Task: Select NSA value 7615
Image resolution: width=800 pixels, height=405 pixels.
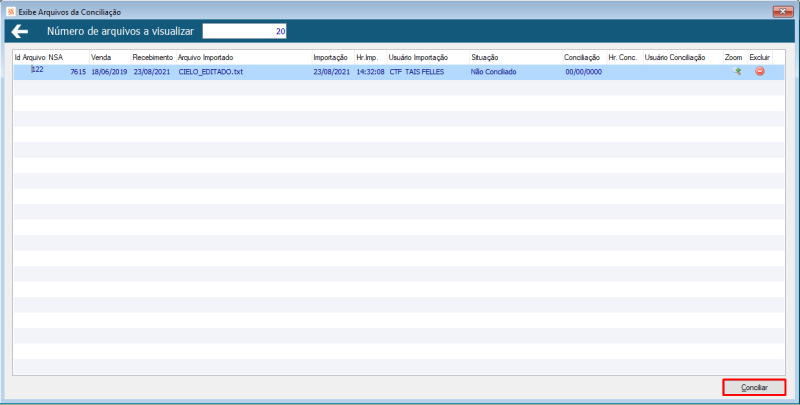Action: 78,72
